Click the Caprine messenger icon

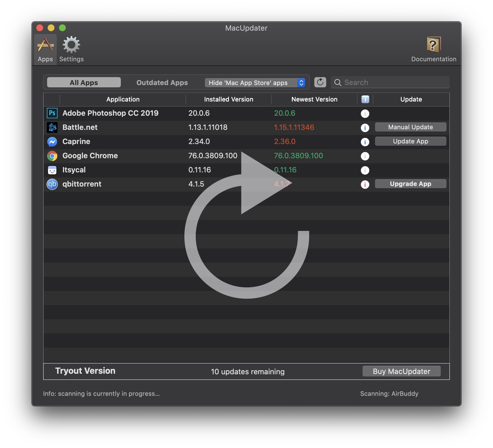click(x=52, y=141)
